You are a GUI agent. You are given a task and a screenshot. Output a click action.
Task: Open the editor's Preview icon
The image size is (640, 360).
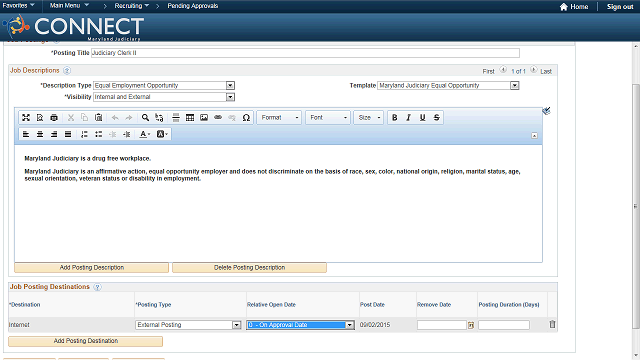pyautogui.click(x=40, y=118)
